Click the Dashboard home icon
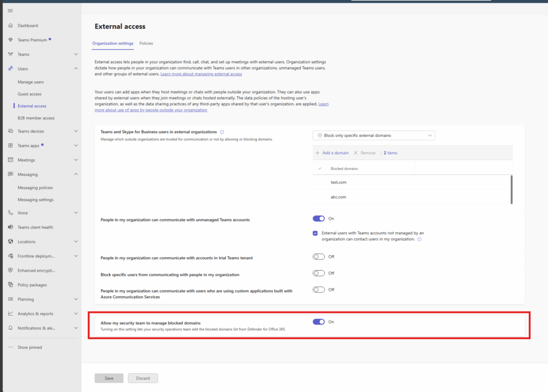This screenshot has height=392, width=548. [x=11, y=26]
